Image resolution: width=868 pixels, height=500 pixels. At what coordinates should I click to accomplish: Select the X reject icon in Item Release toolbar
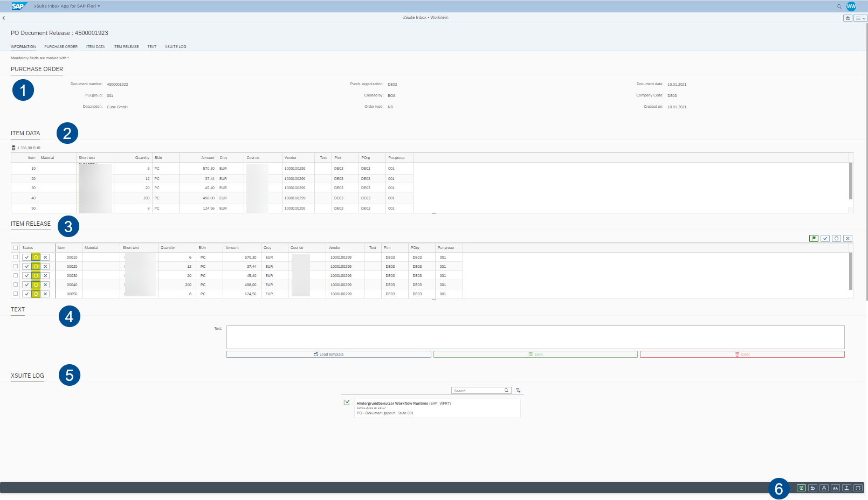[848, 238]
